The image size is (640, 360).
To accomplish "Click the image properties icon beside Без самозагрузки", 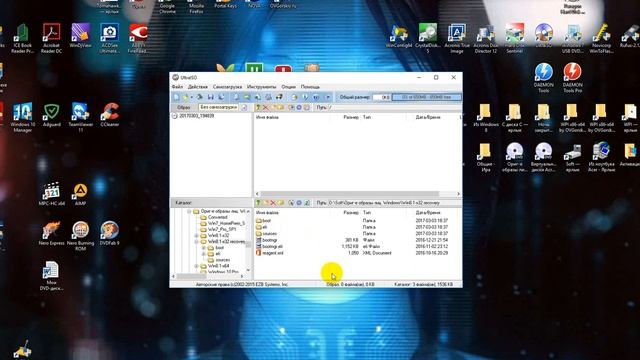I will click(244, 107).
